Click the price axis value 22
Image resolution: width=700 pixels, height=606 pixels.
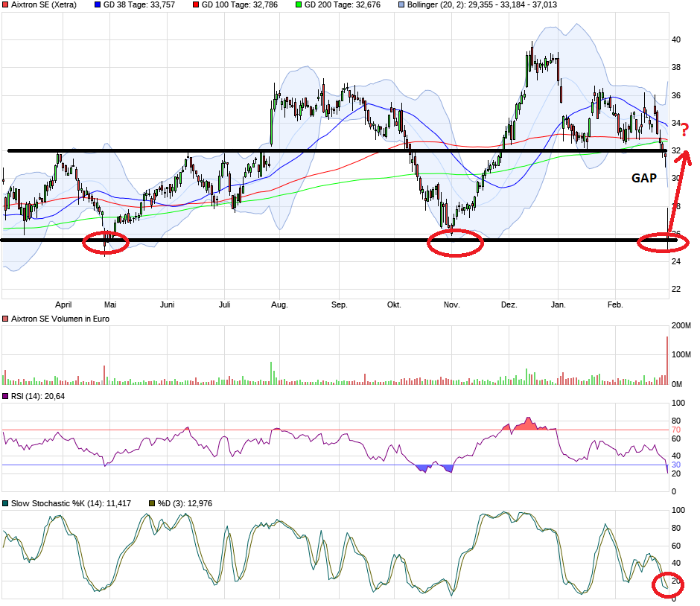coord(676,289)
